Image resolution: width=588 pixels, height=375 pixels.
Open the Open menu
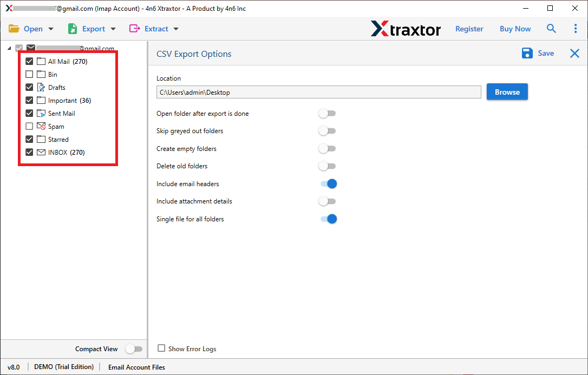(32, 28)
